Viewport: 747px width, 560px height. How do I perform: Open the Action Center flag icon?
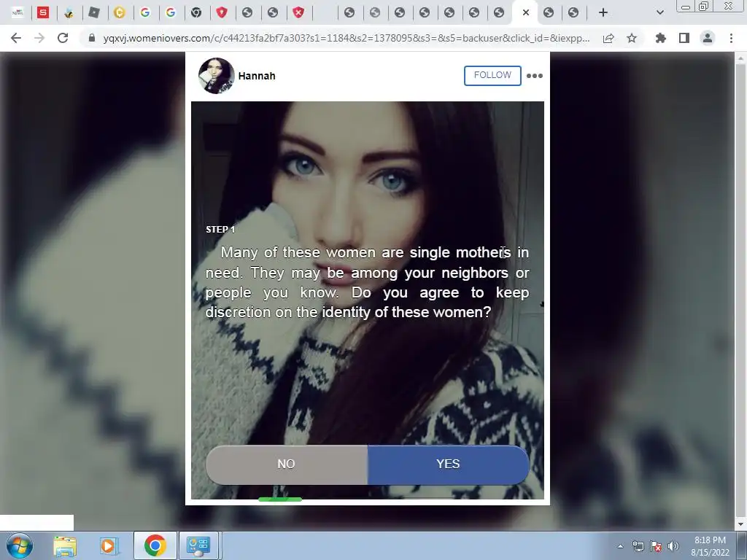656,546
